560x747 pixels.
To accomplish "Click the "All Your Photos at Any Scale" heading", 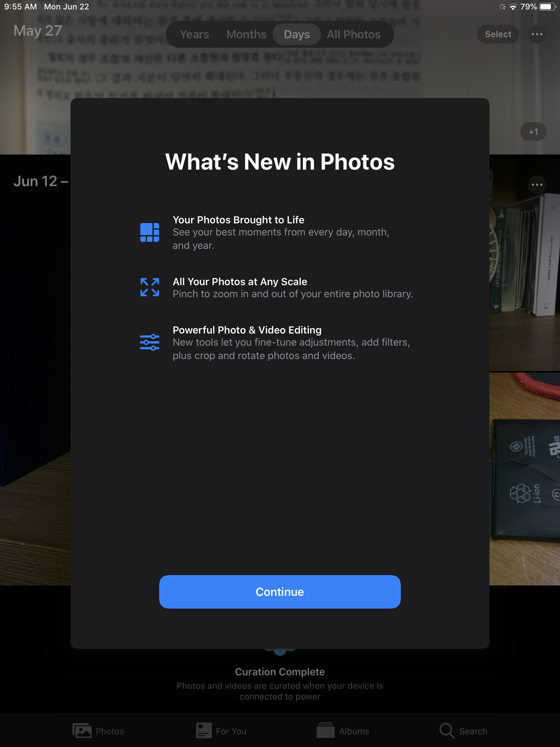I will coord(240,282).
